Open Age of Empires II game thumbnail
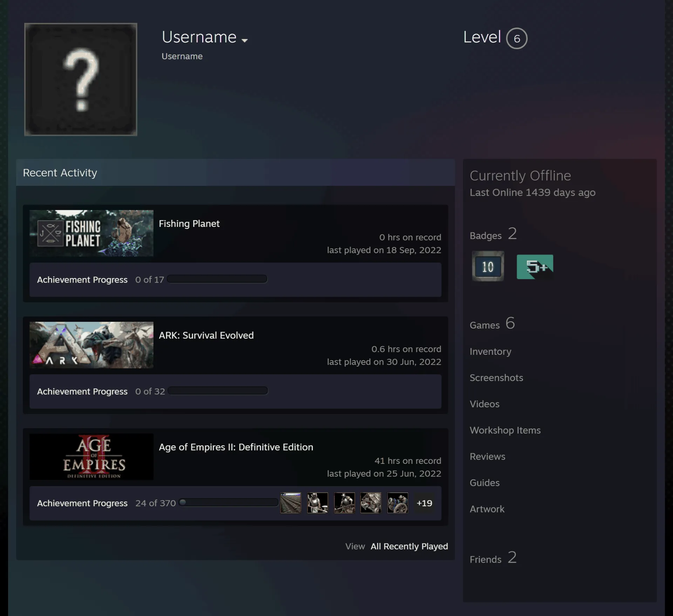The height and width of the screenshot is (616, 673). coord(91,457)
